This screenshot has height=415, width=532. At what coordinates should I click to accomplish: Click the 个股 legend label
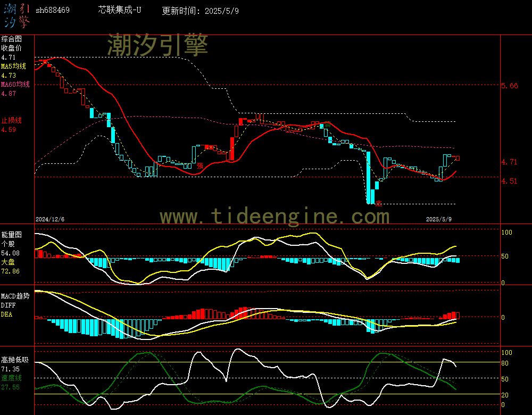(x=8, y=244)
